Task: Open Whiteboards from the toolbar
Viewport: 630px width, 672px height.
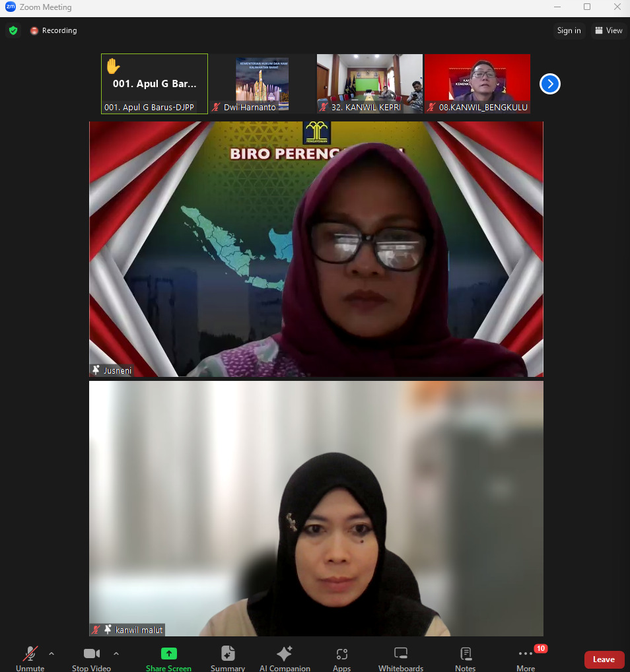Action: coord(401,657)
